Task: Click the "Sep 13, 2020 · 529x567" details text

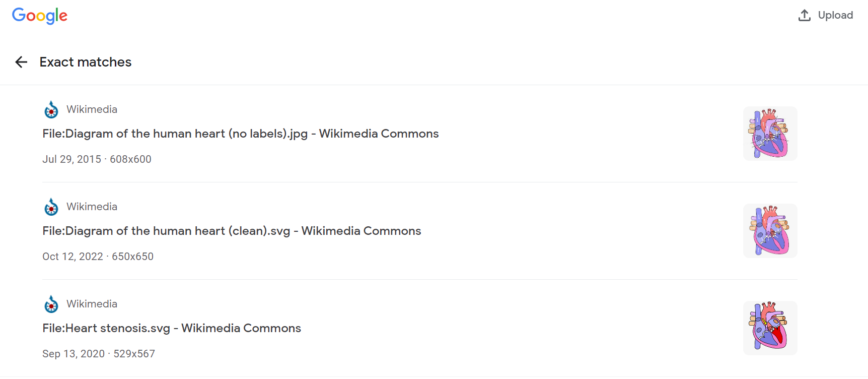Action: 99,354
